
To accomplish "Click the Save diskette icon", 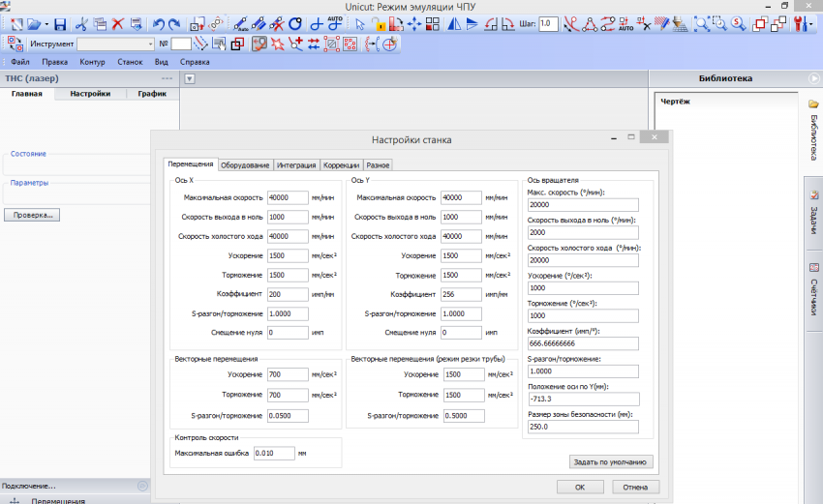I will coord(60,24).
